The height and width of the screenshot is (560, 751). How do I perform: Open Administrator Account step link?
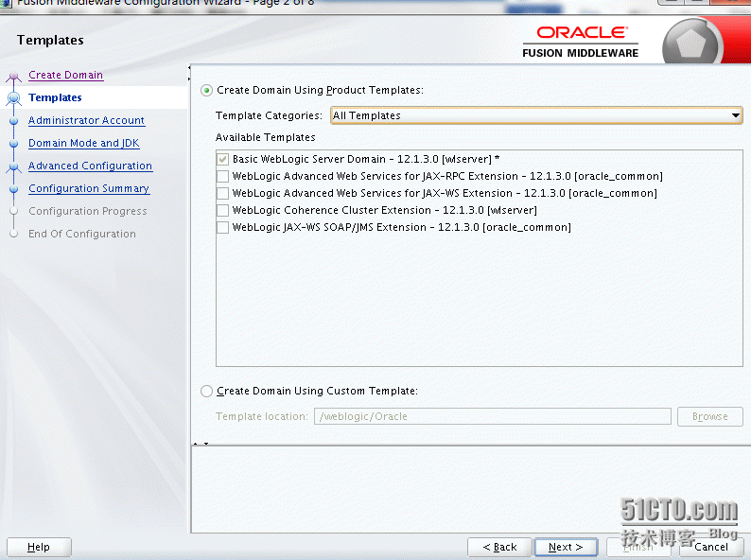[x=86, y=120]
